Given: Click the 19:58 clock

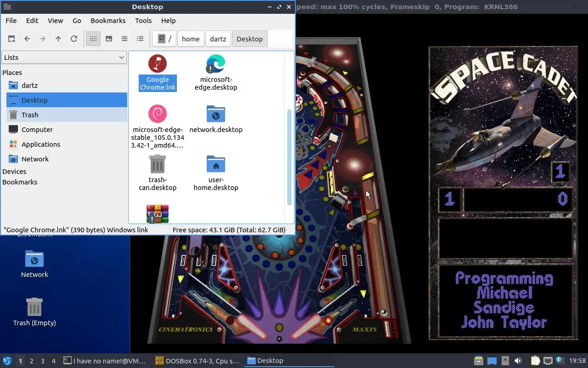Looking at the screenshot, I should (577, 361).
